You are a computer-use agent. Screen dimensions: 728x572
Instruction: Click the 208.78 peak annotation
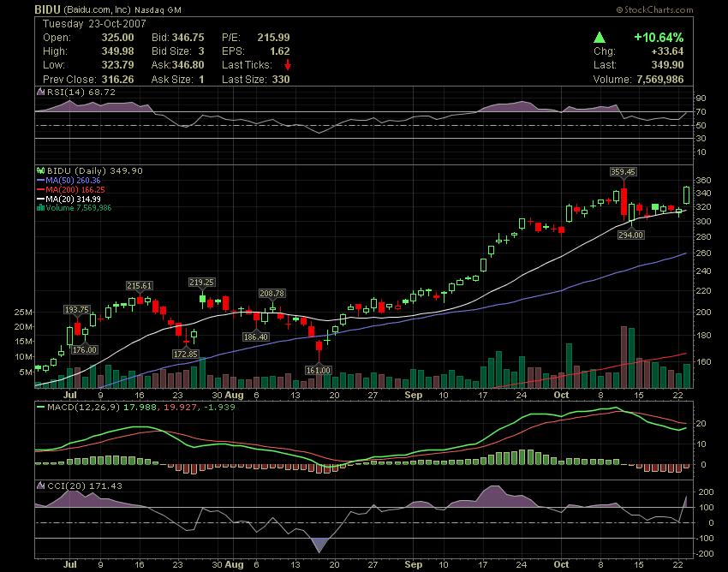[272, 294]
